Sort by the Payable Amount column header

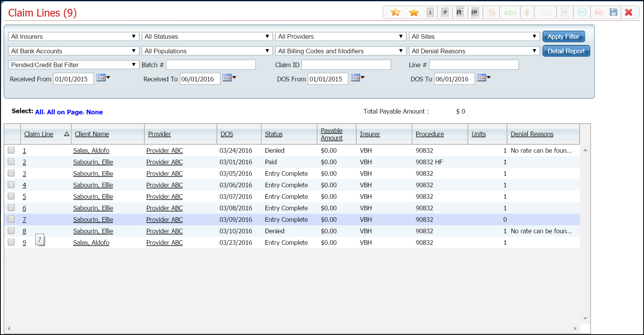point(332,134)
